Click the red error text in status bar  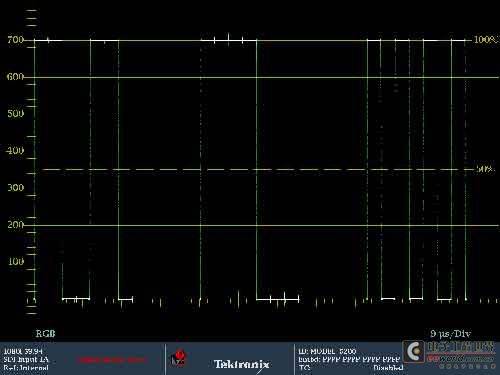111,360
